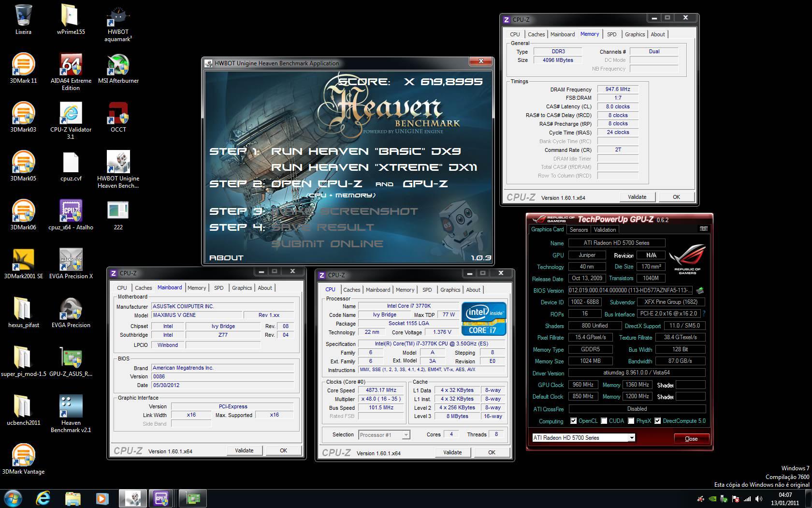Image resolution: width=812 pixels, height=508 pixels.
Task: Switch to Validation tab in GPU-Z
Action: (605, 230)
